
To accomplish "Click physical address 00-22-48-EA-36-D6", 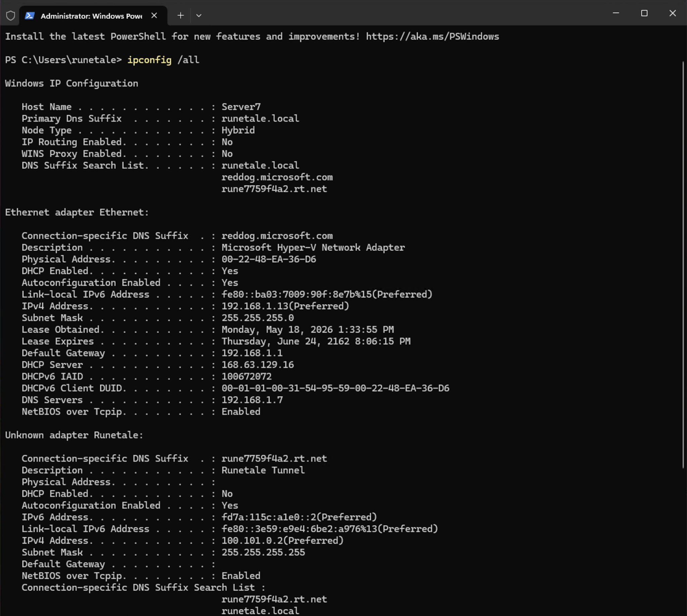I will click(269, 260).
